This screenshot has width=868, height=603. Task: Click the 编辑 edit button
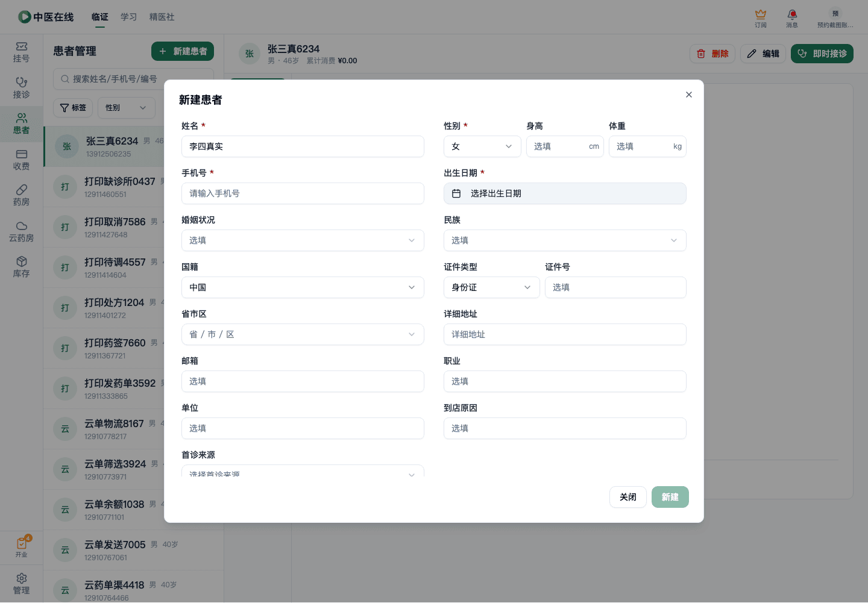pyautogui.click(x=763, y=54)
